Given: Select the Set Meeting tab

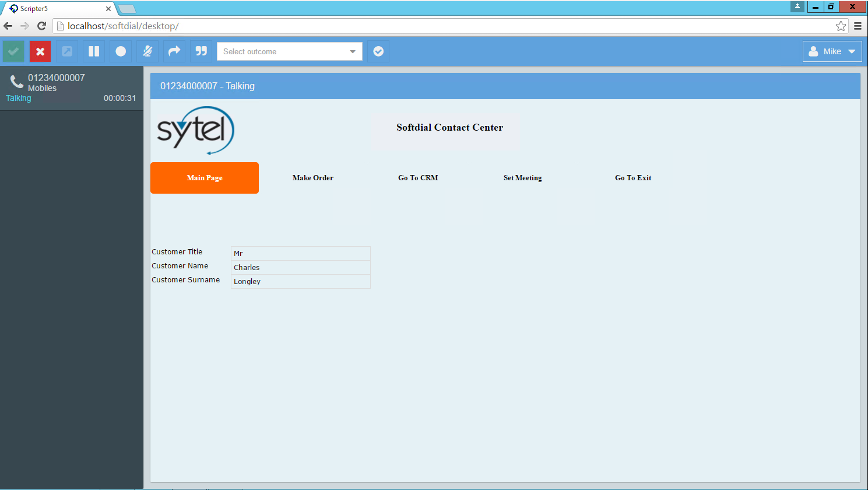Looking at the screenshot, I should click(x=523, y=178).
